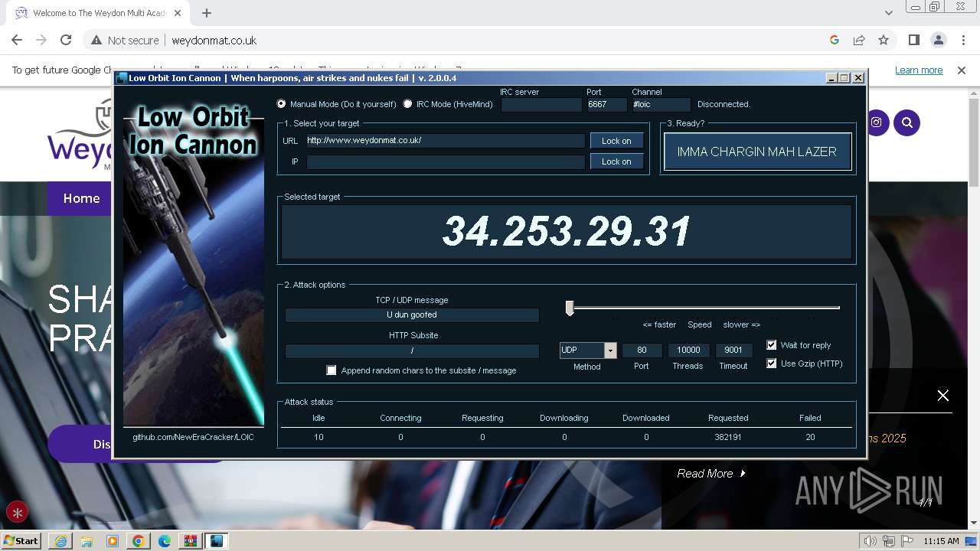The image size is (980, 551).
Task: Open Windows Media Player from taskbar
Action: [x=112, y=541]
